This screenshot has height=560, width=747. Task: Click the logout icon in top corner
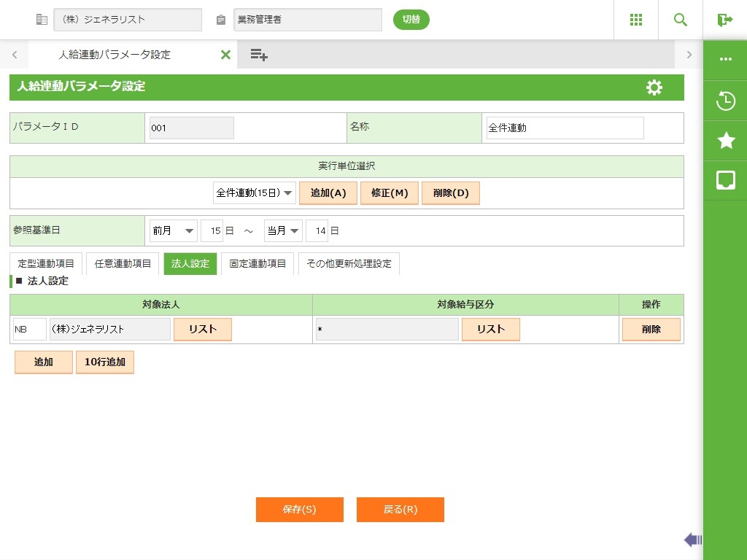click(724, 20)
